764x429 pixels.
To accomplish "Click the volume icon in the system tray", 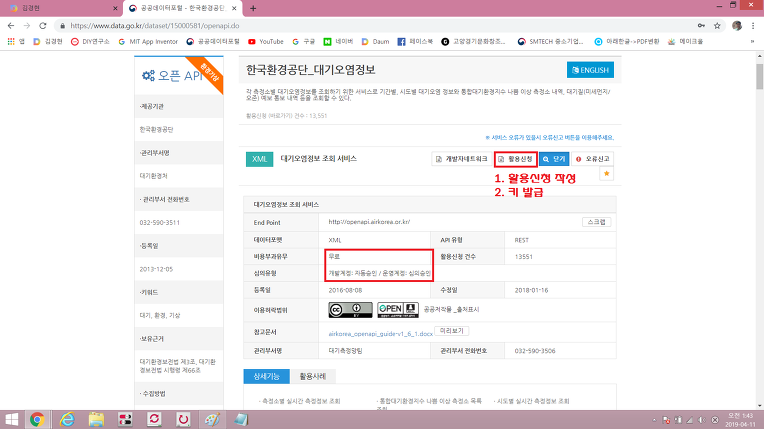I will [x=702, y=420].
